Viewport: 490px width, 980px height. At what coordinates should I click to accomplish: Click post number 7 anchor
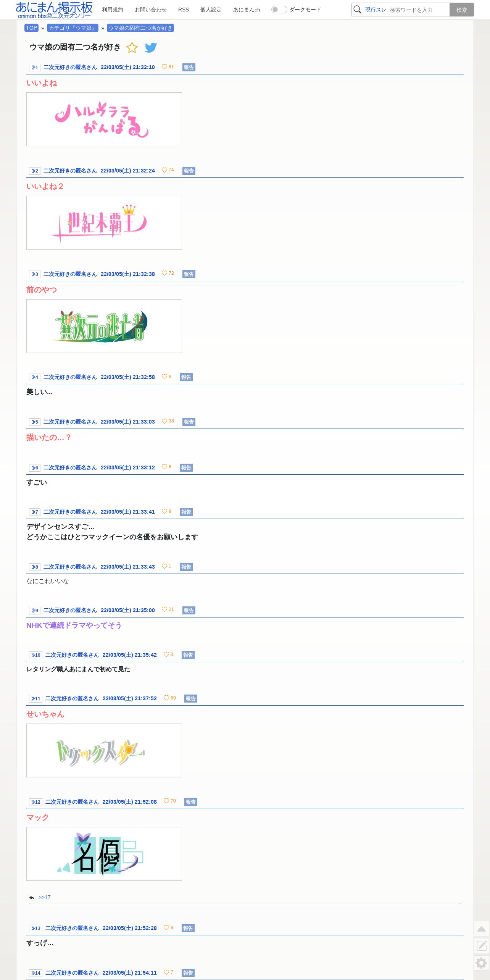35,512
